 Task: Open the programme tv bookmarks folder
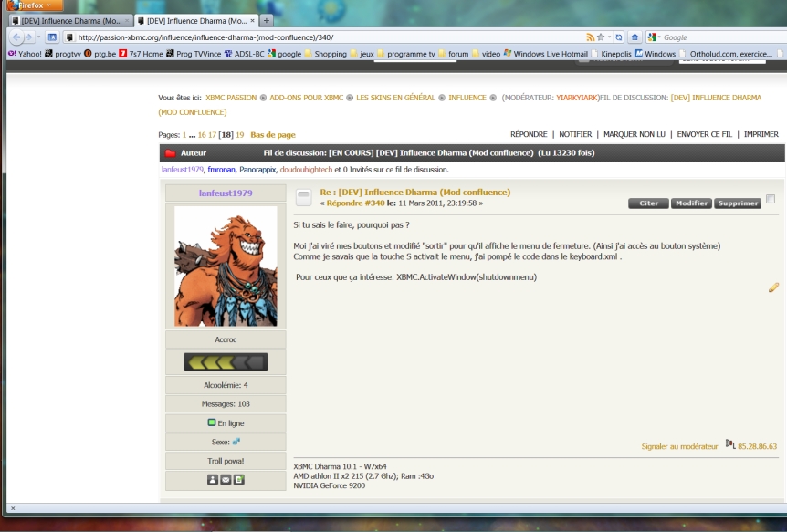tap(406, 54)
